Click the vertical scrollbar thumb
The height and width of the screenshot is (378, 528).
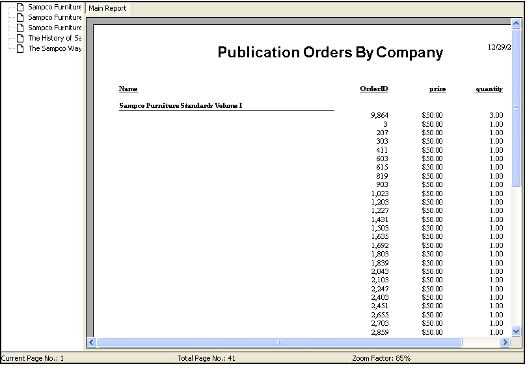point(516,108)
